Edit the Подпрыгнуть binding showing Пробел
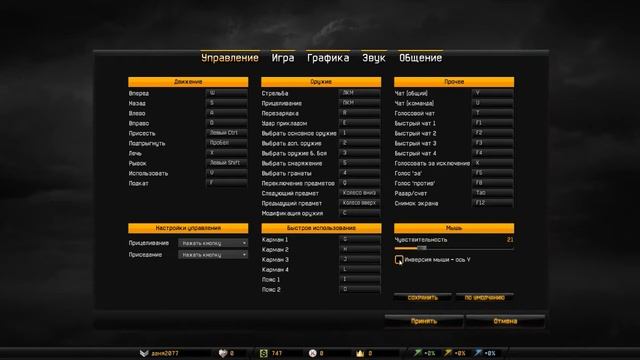Screen dimensions: 640x360 (x=227, y=143)
